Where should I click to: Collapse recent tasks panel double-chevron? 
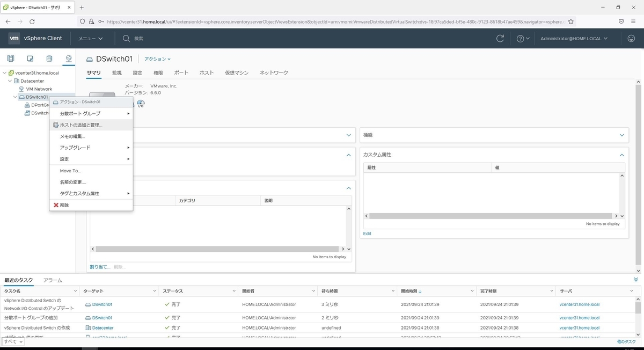(x=636, y=280)
